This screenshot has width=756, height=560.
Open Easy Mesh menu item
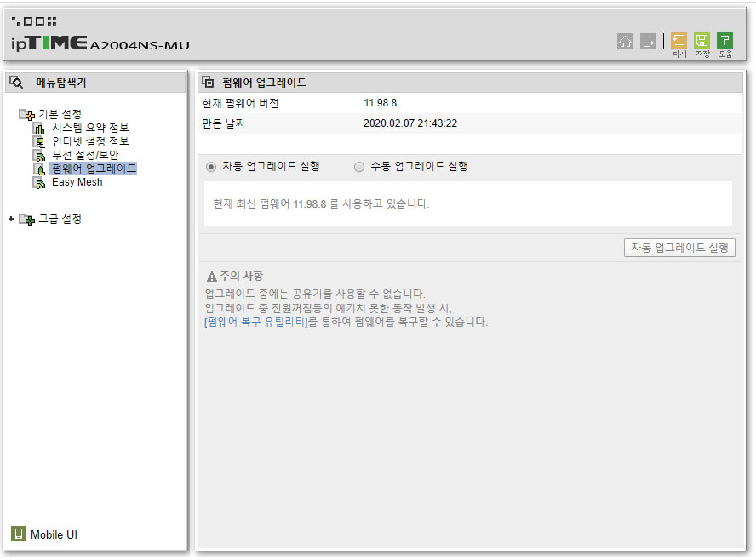click(77, 182)
